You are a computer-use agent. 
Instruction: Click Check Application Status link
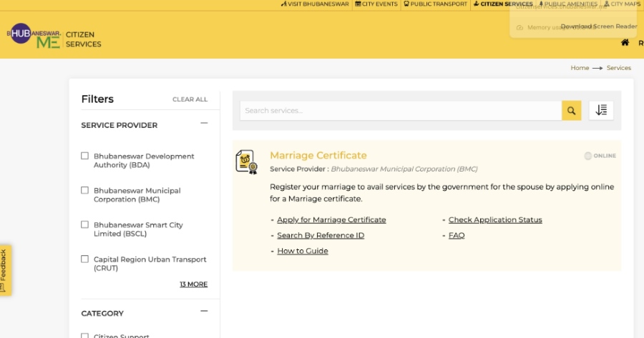tap(495, 220)
